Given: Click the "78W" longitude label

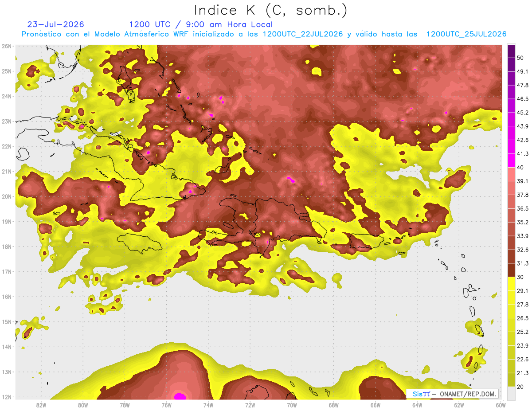Looking at the screenshot, I should (125, 405).
